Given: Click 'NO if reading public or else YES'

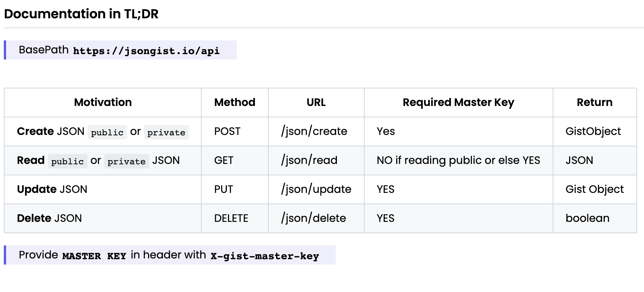Looking at the screenshot, I should pyautogui.click(x=458, y=160).
